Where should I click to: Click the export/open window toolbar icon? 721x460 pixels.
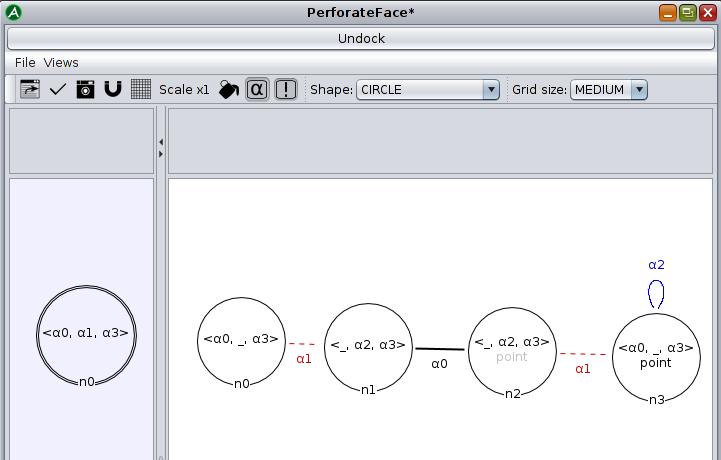tap(30, 89)
